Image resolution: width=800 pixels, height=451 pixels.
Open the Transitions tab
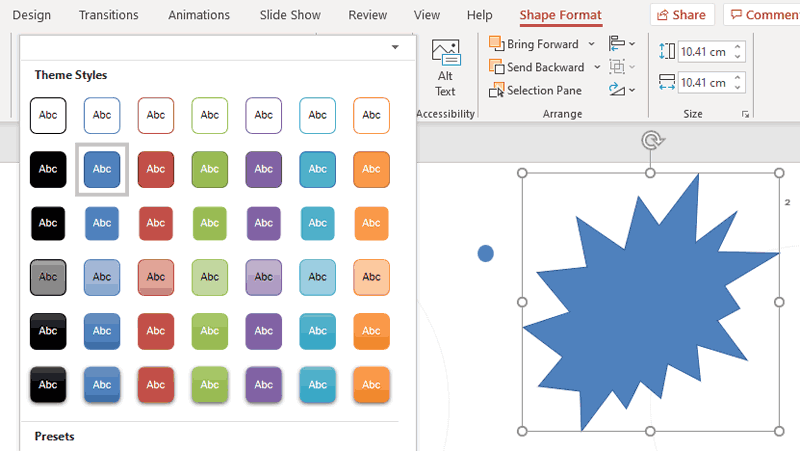point(109,15)
